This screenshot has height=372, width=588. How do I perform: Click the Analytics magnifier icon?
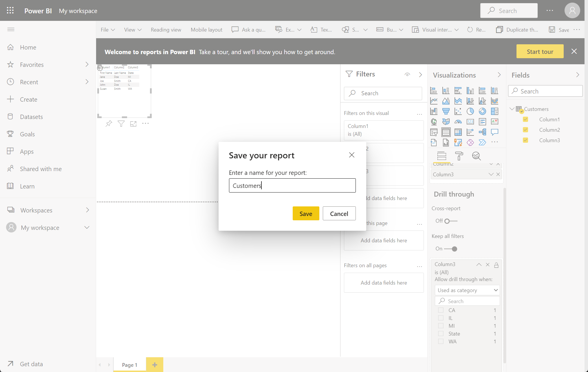pos(476,156)
